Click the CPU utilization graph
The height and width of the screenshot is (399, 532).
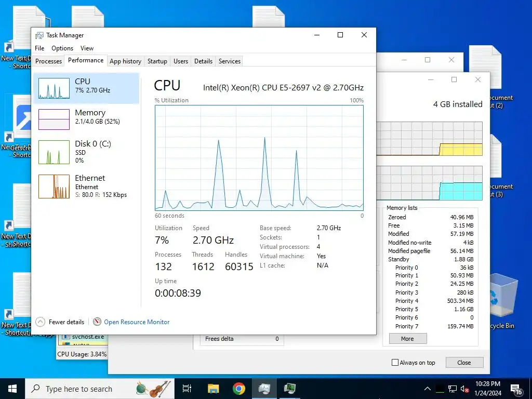click(259, 158)
